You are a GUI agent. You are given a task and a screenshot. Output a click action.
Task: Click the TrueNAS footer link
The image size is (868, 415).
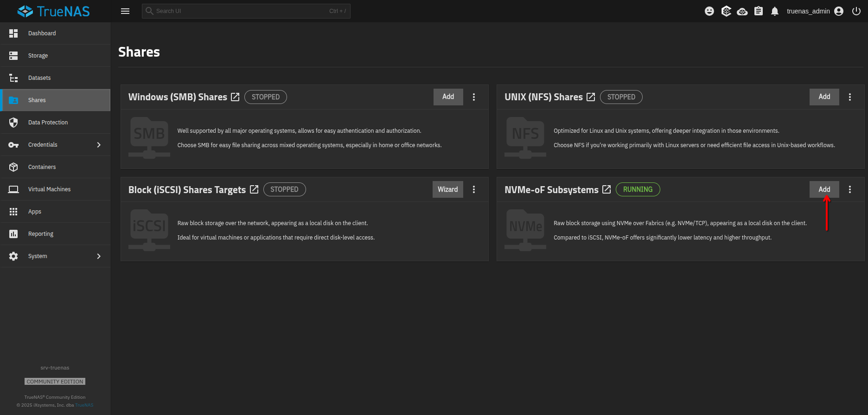click(84, 405)
